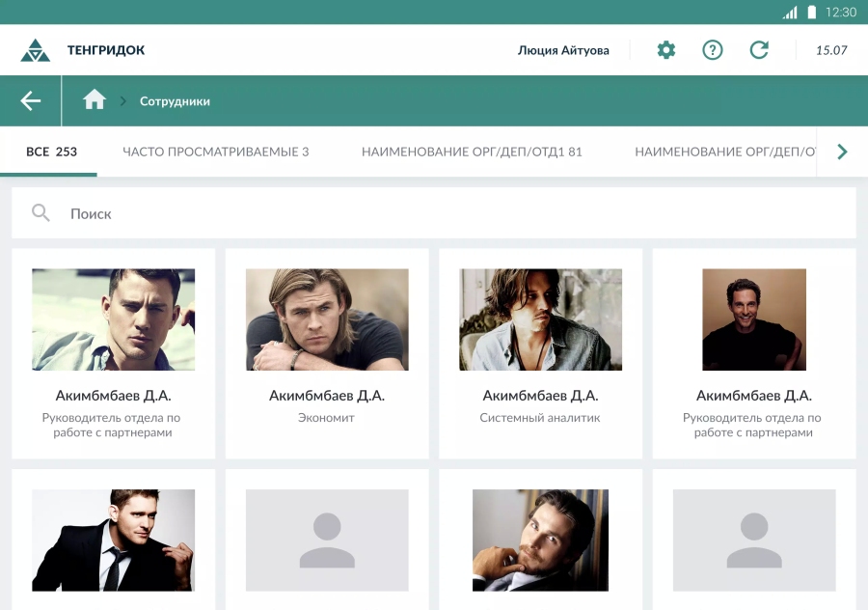Click the 12:30 clock in status bar

pyautogui.click(x=841, y=13)
